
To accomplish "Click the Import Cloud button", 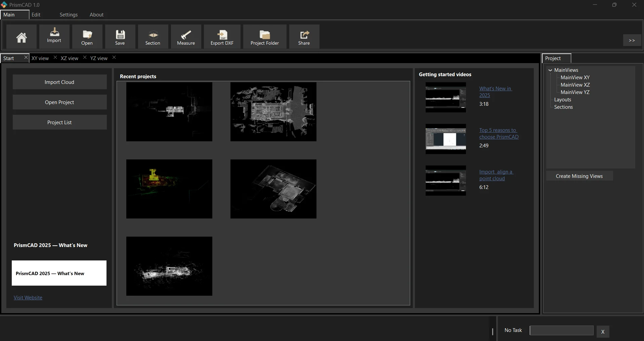I will (59, 82).
